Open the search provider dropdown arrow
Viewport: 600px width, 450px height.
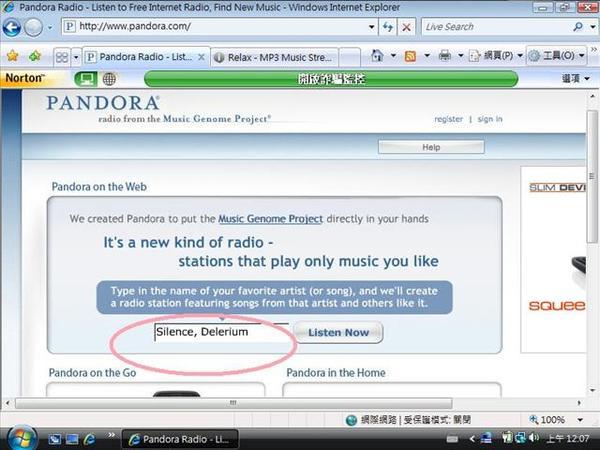592,27
